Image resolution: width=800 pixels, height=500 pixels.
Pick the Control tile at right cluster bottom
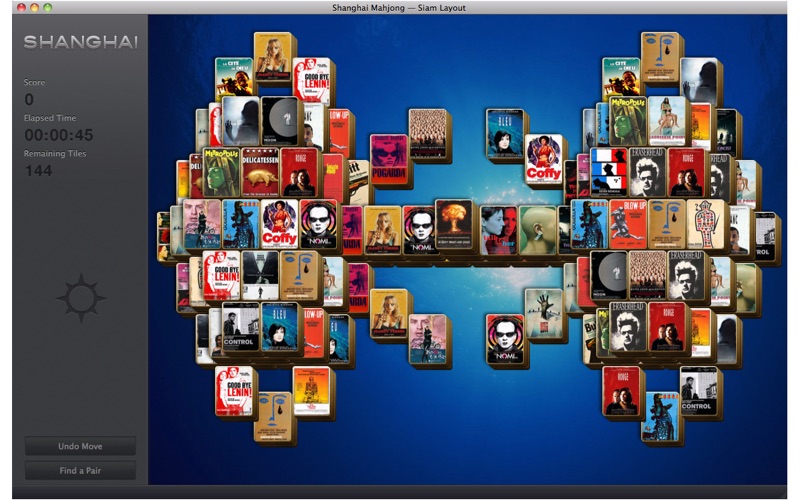click(x=698, y=391)
